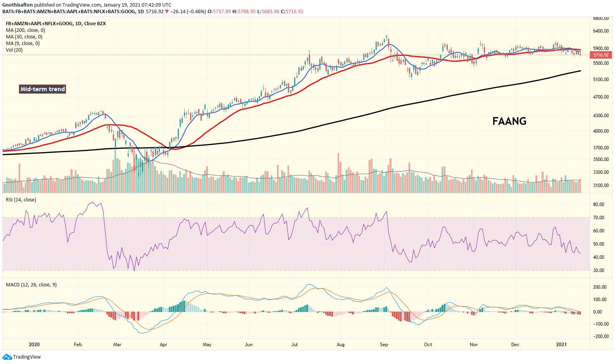Click the 3100.00 price axis label
The image size is (615, 364).
tap(601, 185)
